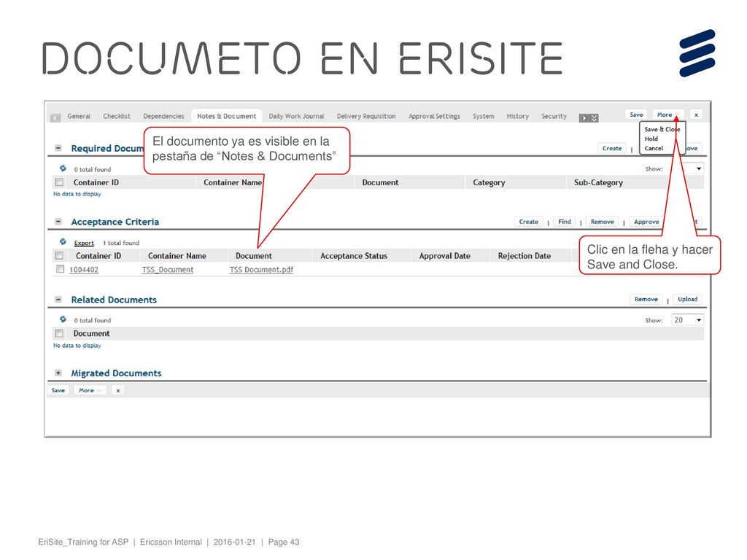Open the History tab
The image size is (747, 560).
tap(517, 116)
